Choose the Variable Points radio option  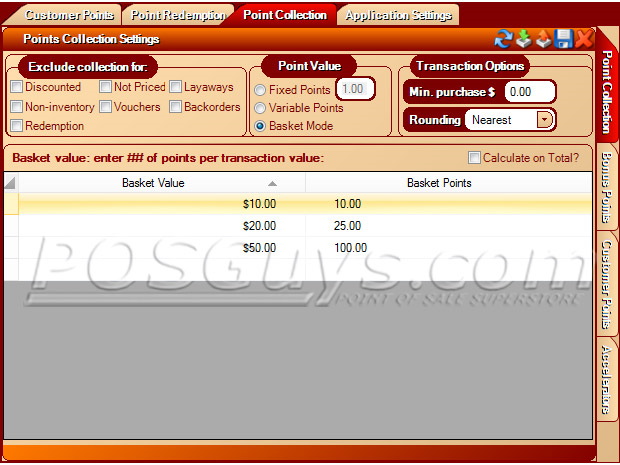click(x=260, y=108)
